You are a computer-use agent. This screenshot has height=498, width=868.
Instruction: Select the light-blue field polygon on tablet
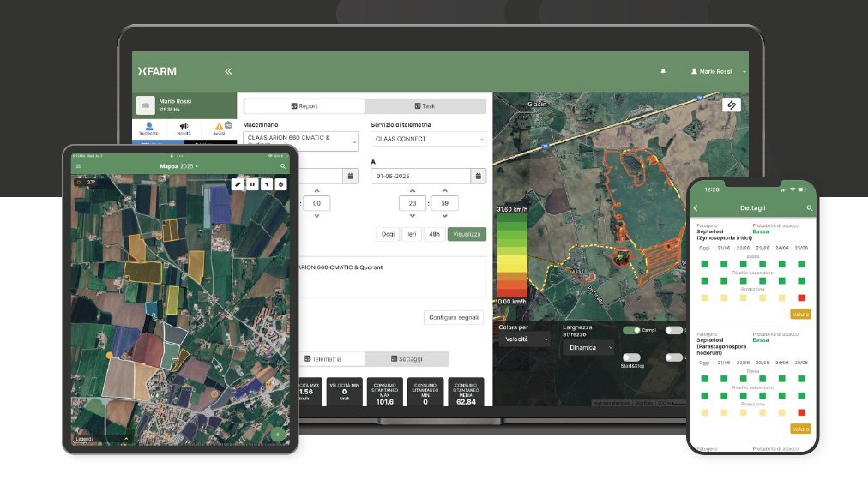pos(151,310)
